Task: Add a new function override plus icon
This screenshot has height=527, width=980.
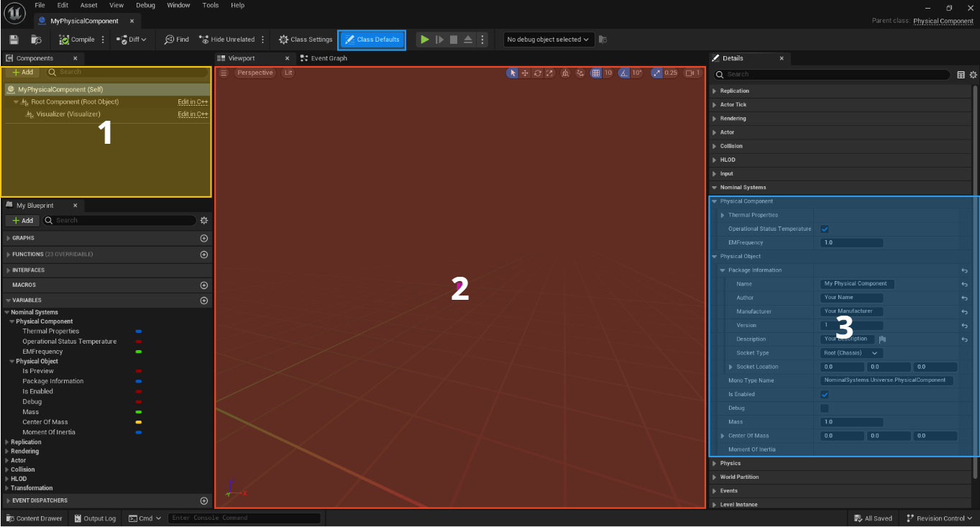Action: click(x=203, y=255)
